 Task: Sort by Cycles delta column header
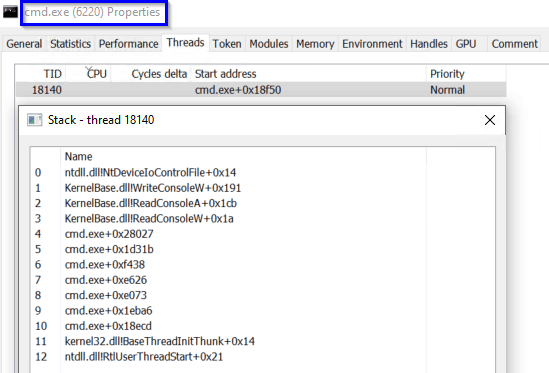tap(151, 74)
